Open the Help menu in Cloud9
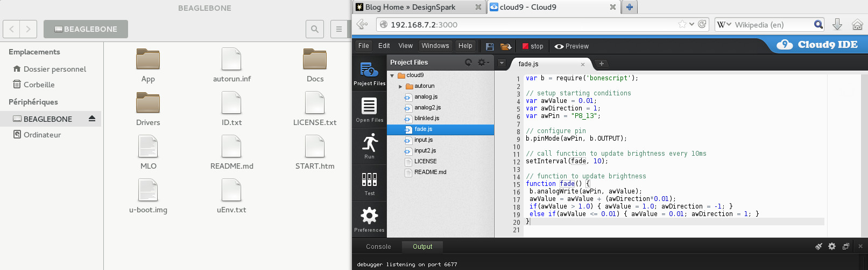This screenshot has width=868, height=270. (x=465, y=46)
